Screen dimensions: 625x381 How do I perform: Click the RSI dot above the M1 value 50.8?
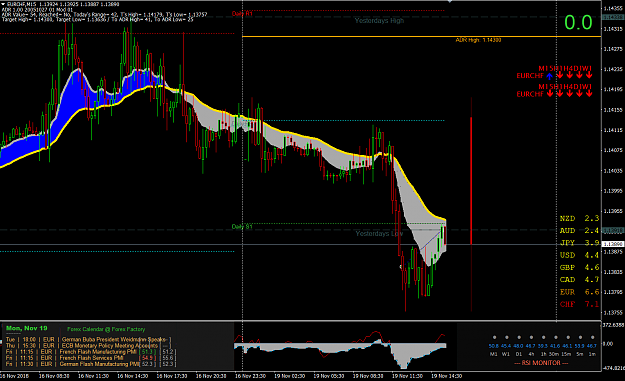(x=494, y=337)
